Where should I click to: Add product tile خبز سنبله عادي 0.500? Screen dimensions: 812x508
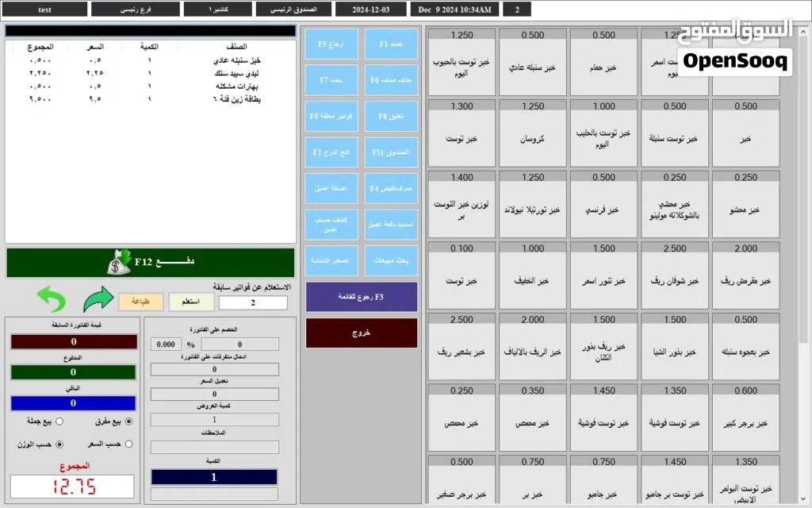pyautogui.click(x=532, y=62)
